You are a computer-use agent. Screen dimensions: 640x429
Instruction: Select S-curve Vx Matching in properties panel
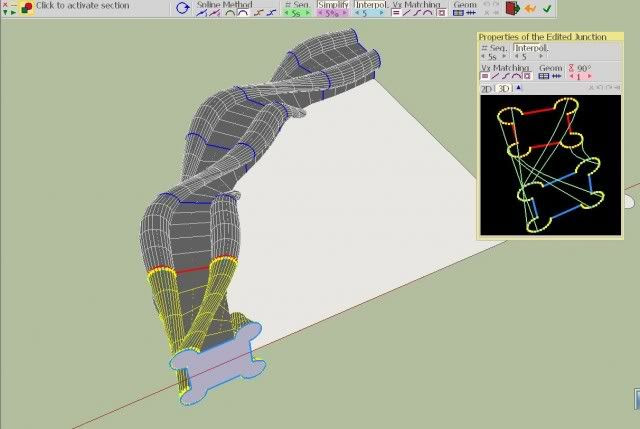(x=506, y=76)
